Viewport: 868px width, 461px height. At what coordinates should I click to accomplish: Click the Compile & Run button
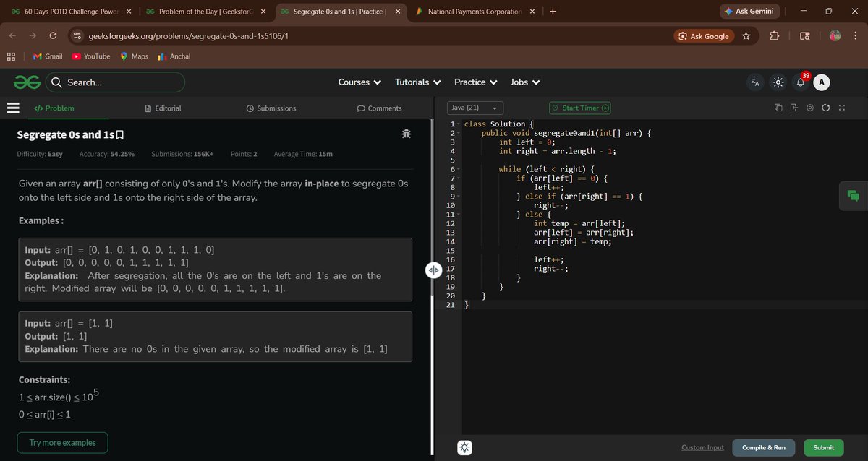coord(763,448)
